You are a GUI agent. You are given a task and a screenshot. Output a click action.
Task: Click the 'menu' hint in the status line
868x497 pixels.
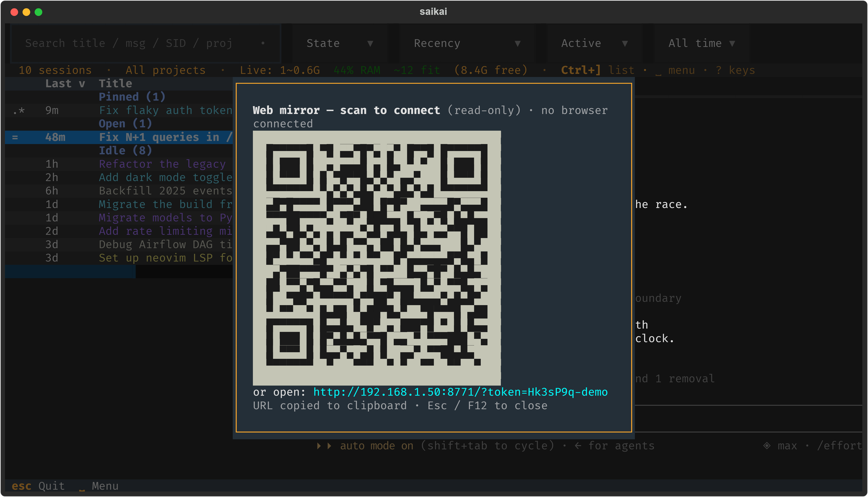click(675, 70)
